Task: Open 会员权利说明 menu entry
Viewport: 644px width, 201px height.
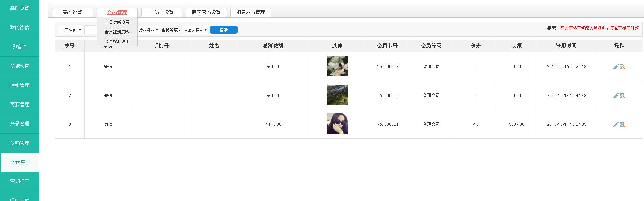Action: click(117, 41)
